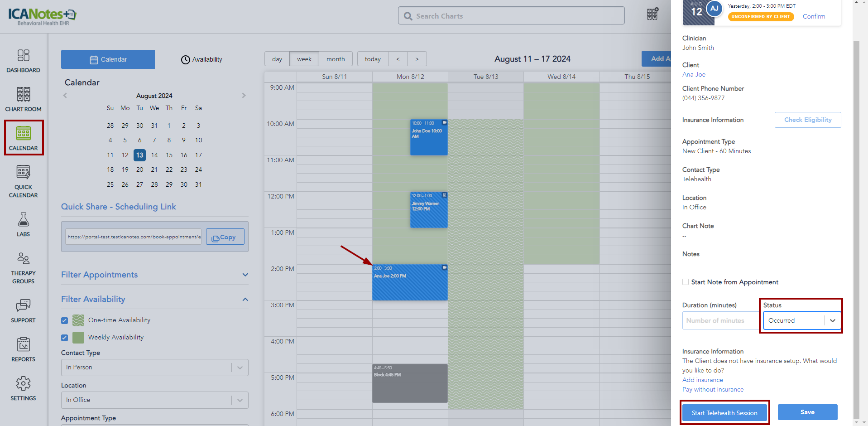Click the Duration minutes input field
The height and width of the screenshot is (426, 868).
720,320
